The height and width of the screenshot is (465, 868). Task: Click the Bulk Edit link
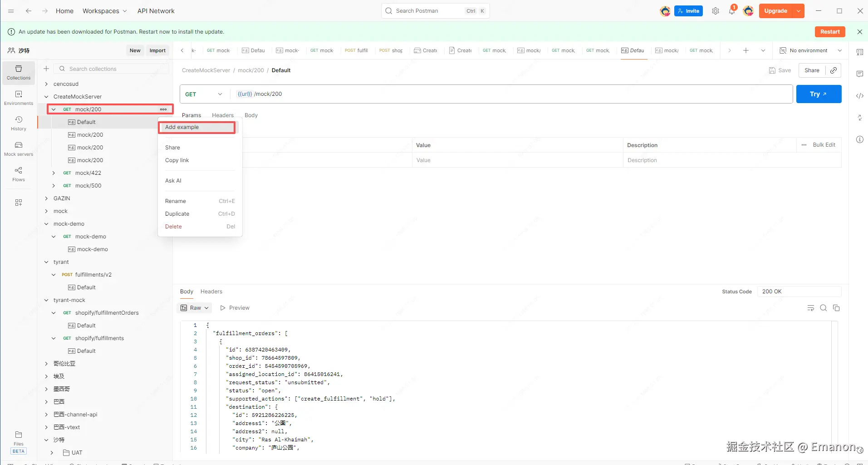pos(824,145)
